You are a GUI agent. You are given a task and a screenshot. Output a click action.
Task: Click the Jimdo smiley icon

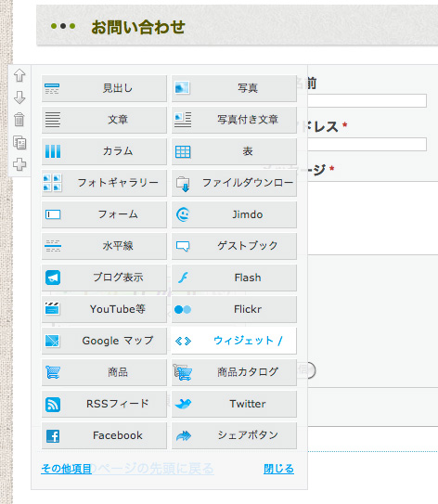tap(183, 214)
